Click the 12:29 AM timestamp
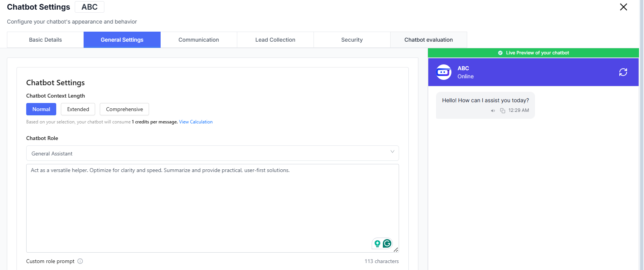Viewport: 644px width, 270px height. (518, 110)
